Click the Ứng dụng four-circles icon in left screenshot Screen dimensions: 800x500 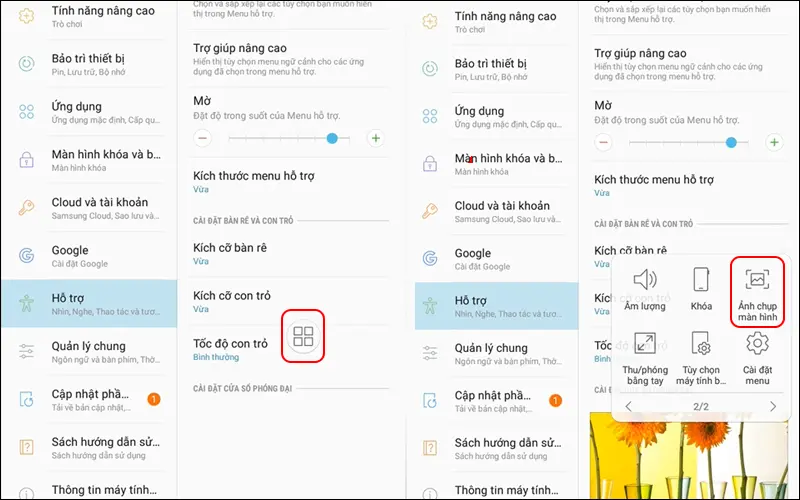point(27,112)
